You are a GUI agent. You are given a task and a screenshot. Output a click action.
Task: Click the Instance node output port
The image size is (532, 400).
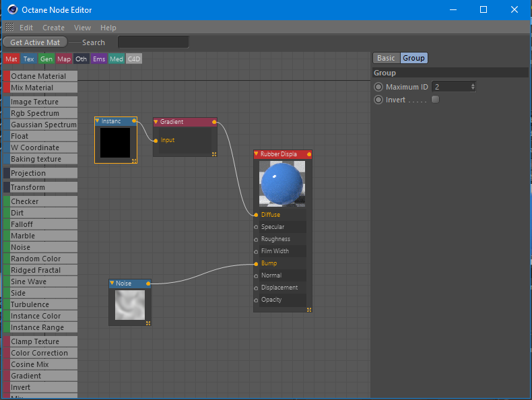pos(135,121)
